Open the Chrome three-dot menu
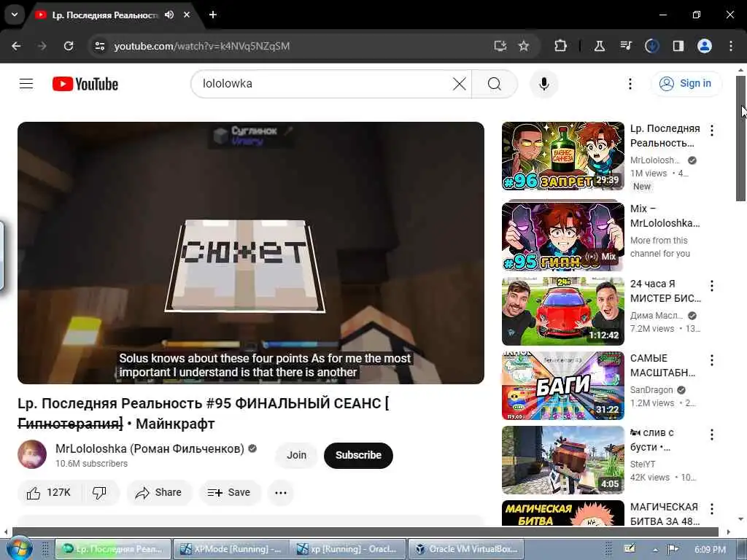The image size is (747, 560). pos(731,46)
